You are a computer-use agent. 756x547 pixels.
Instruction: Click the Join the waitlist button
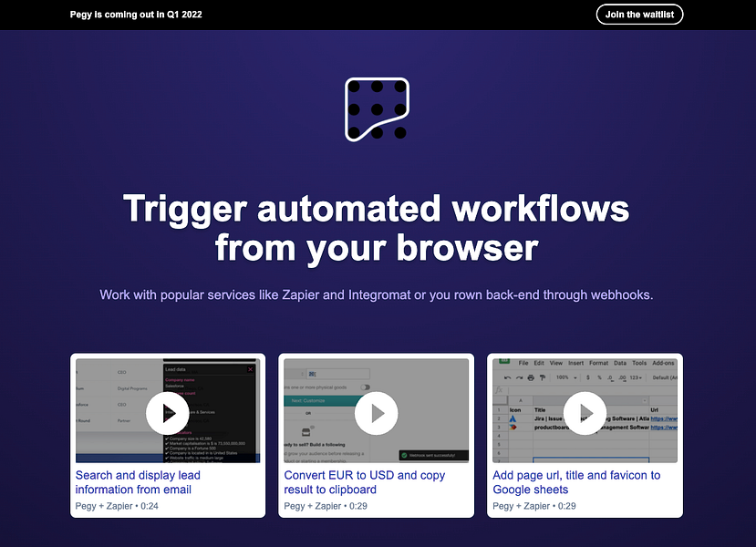(639, 15)
